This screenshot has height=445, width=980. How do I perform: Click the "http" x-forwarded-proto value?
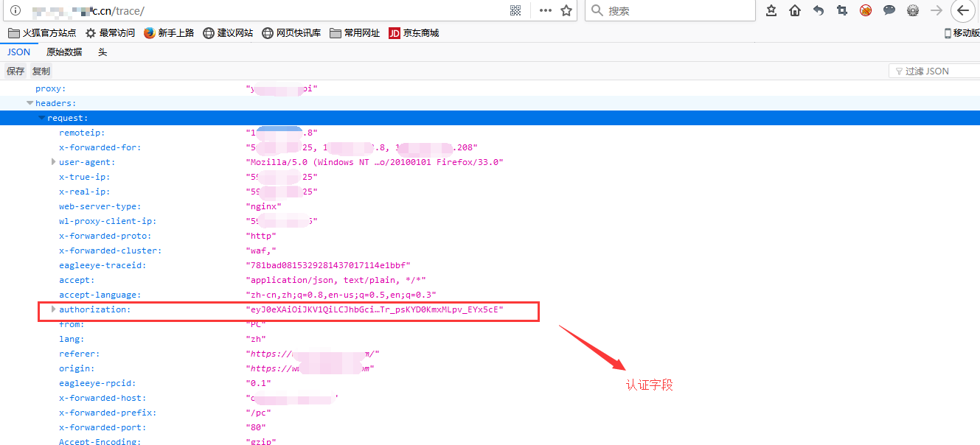[x=260, y=236]
